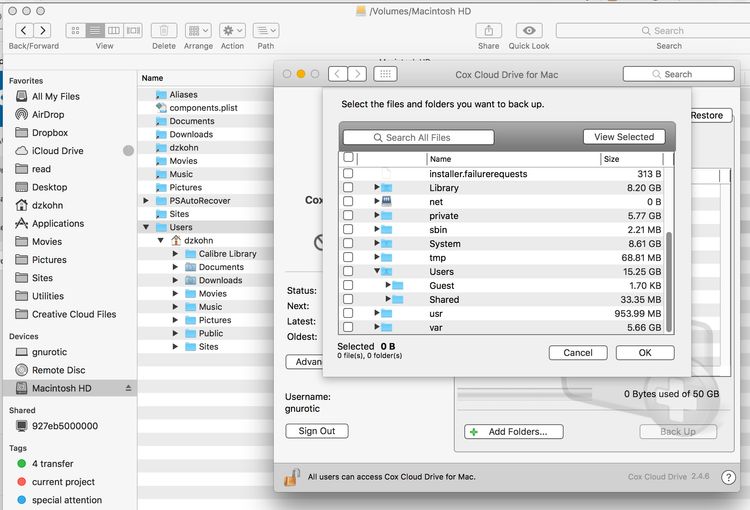
Task: Click the Cancel button in backup dialog
Action: click(x=578, y=353)
